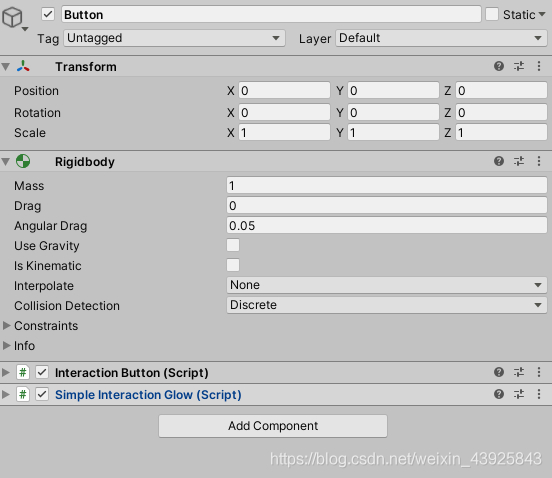Open Simple Interaction Glow help reference
Screen dimensions: 552x478
click(499, 394)
